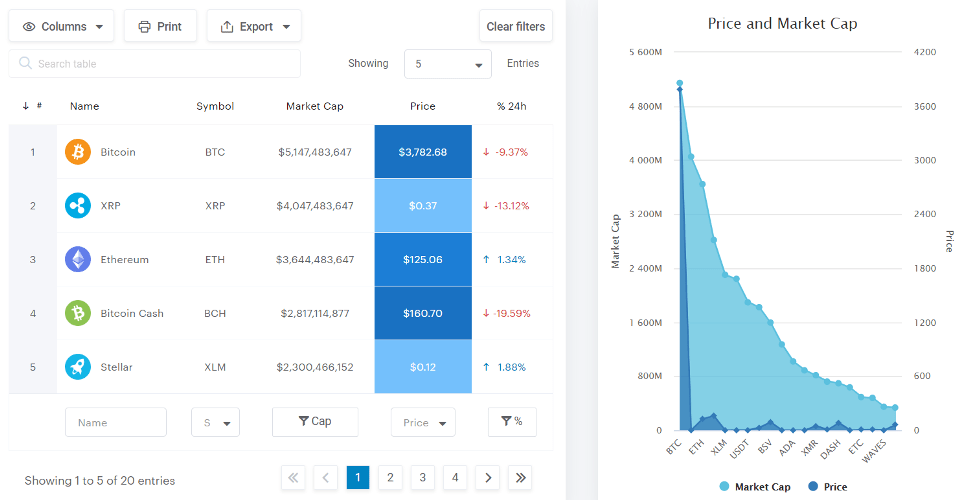Switch to page 2

[x=390, y=478]
